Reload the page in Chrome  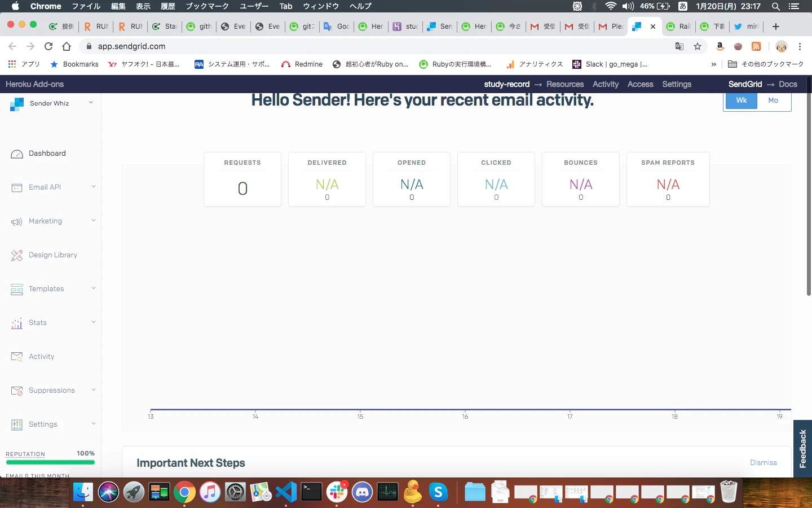point(48,46)
